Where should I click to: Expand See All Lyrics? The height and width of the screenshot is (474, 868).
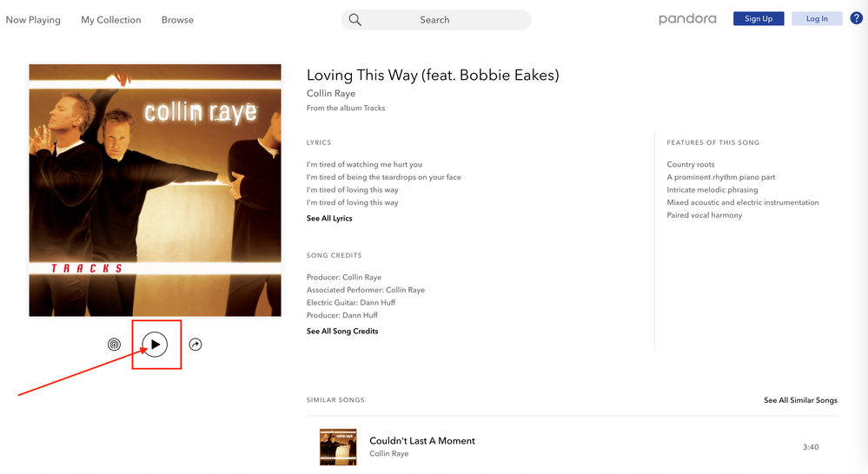click(x=329, y=219)
